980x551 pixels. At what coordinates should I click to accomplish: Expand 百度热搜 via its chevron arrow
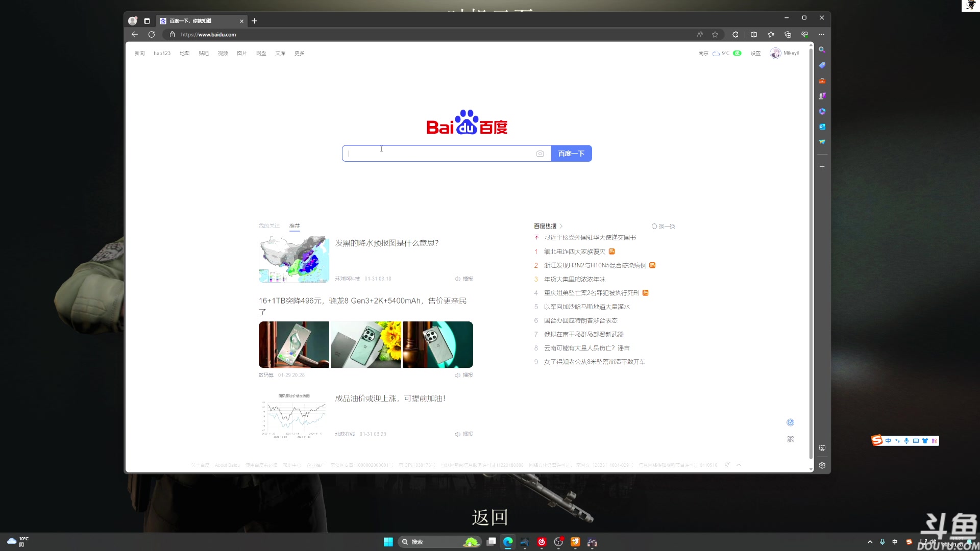tap(561, 226)
